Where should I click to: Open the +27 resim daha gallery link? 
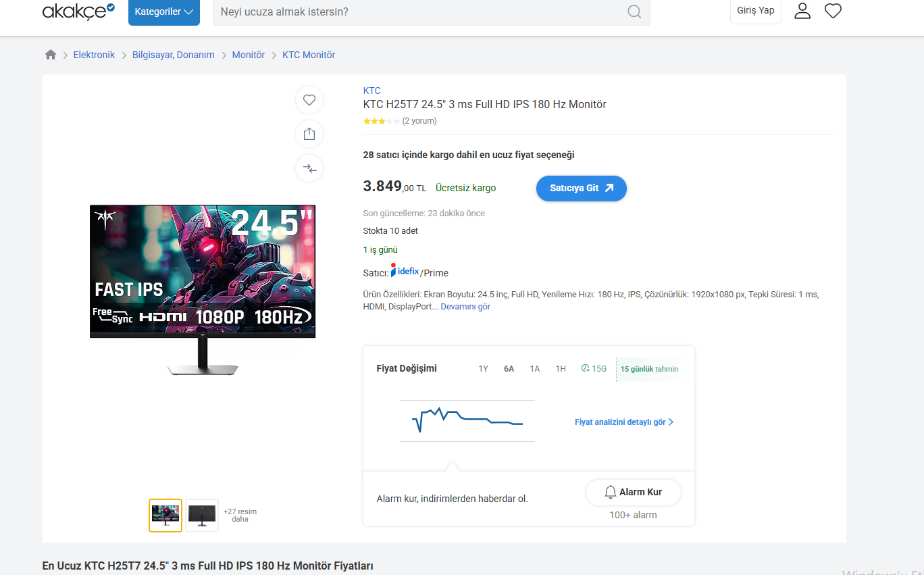point(240,516)
